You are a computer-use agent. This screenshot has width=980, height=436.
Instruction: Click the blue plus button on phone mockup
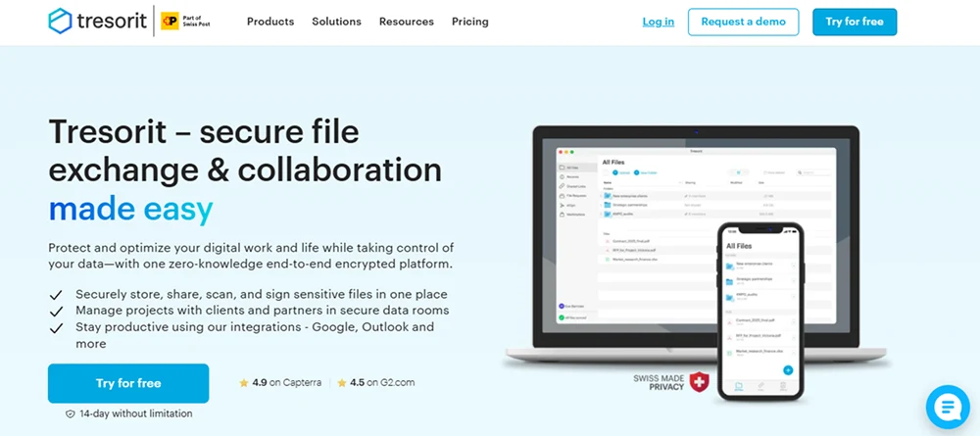click(x=787, y=369)
